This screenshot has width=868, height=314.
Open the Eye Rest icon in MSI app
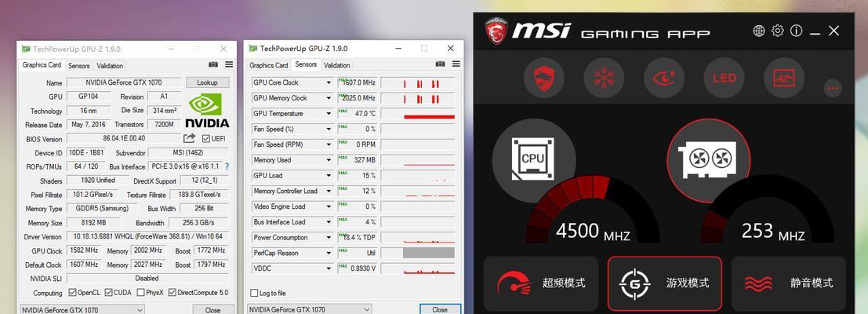pos(664,78)
